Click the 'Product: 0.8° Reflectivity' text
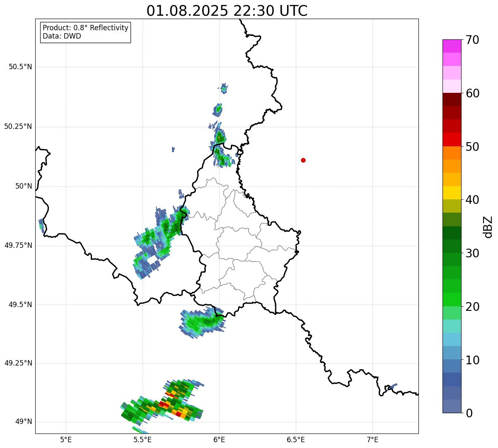The image size is (498, 448). pyautogui.click(x=86, y=28)
